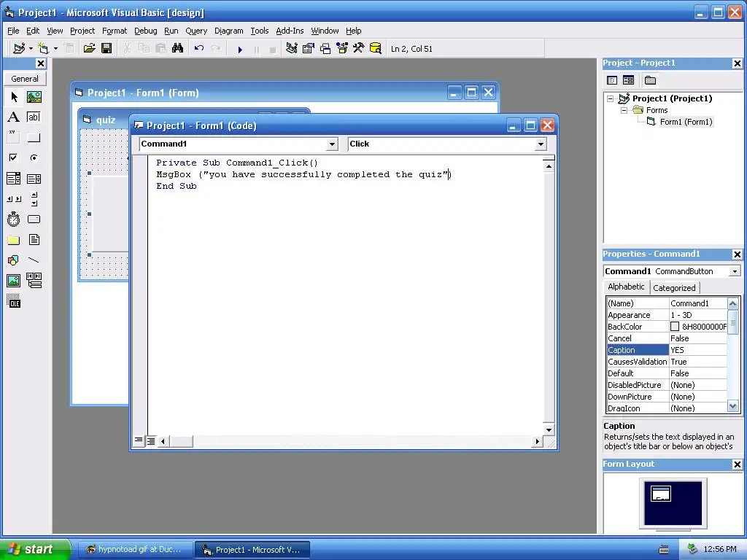Select Form1 (Form1) in Project tree
This screenshot has height=560, width=747.
point(686,122)
